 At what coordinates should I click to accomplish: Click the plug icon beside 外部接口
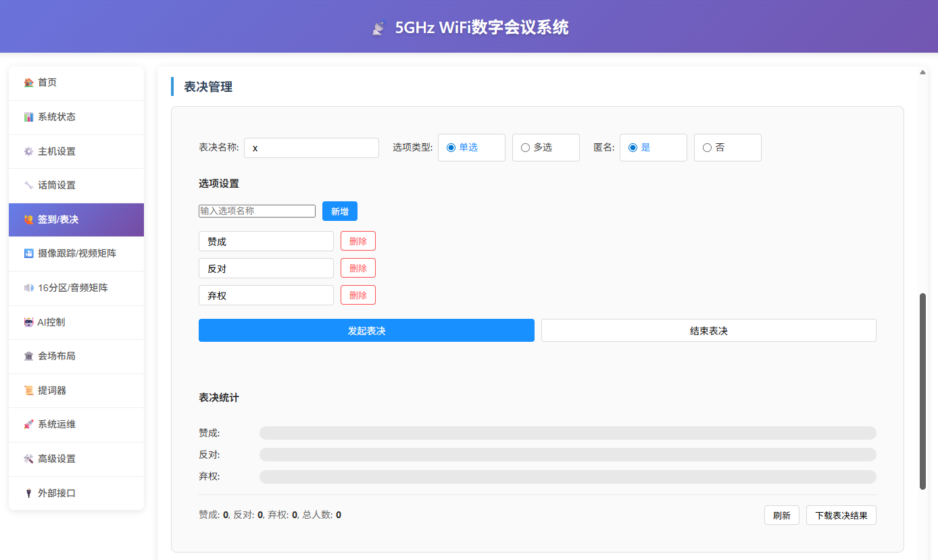point(28,493)
